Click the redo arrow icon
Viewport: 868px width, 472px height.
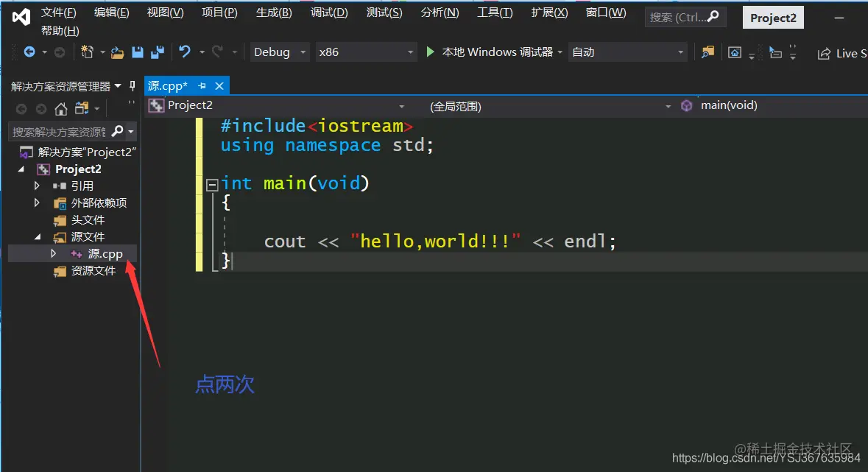[218, 52]
